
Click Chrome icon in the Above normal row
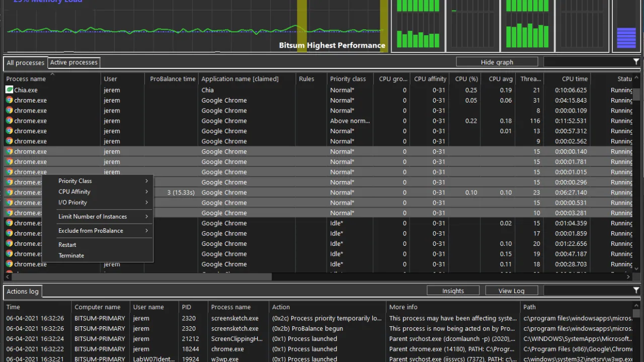9,121
